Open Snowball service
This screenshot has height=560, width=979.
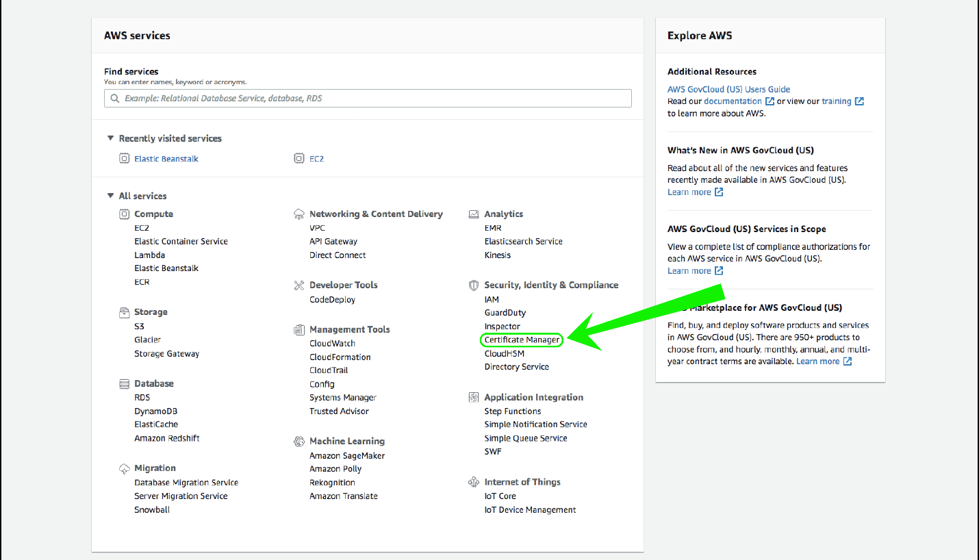tap(152, 510)
